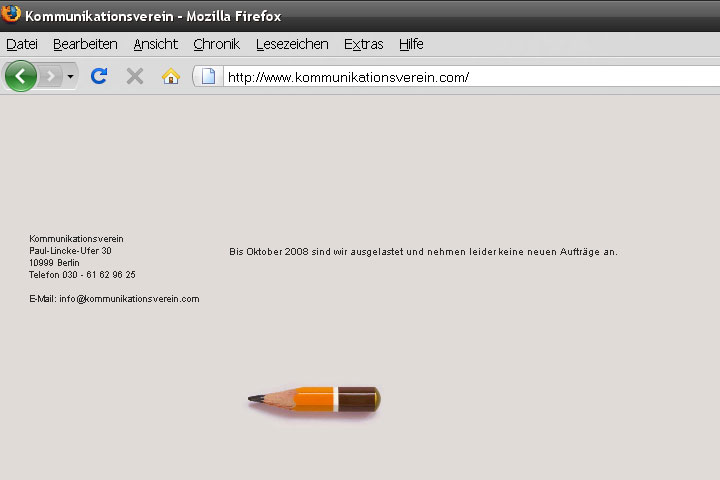The height and width of the screenshot is (480, 720).
Task: Click the green Back navigation button
Action: (x=21, y=76)
